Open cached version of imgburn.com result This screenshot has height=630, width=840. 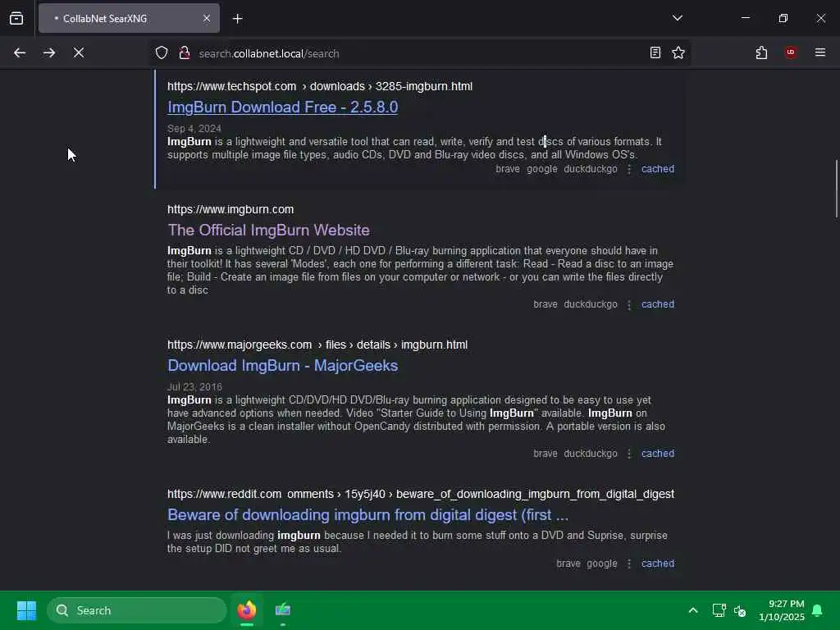(x=658, y=304)
